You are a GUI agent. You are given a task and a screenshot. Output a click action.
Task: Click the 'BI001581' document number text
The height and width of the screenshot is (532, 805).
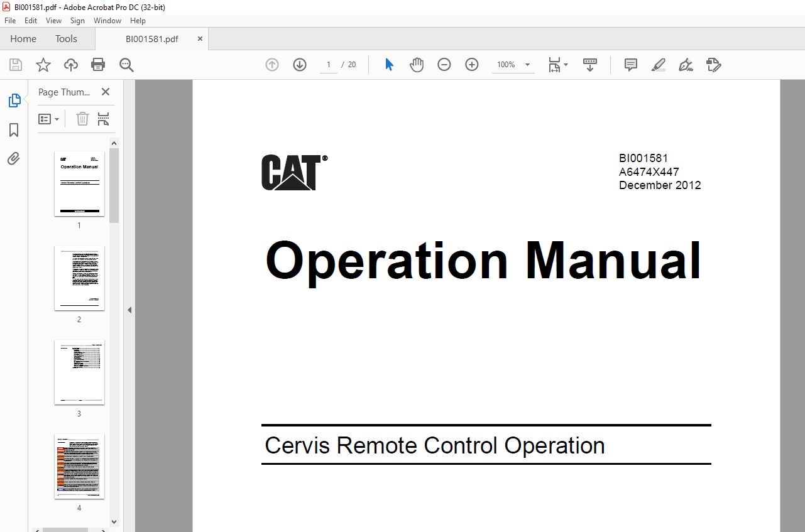643,158
